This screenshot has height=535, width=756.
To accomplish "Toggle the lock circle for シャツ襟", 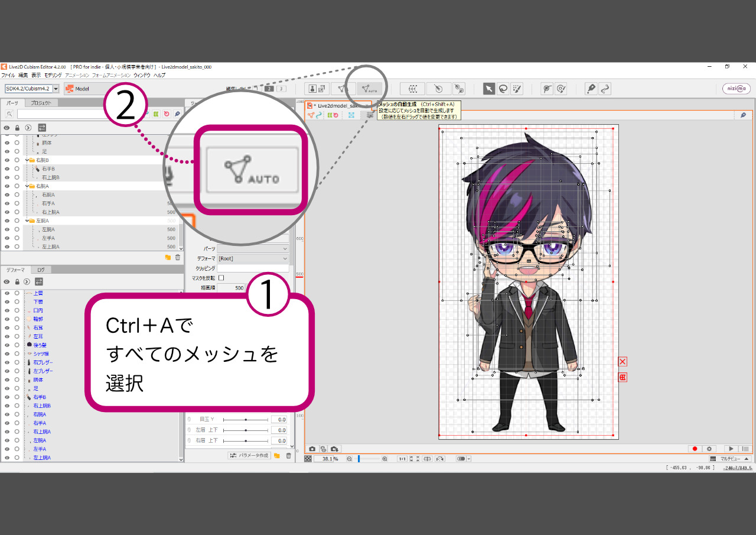I will pyautogui.click(x=17, y=354).
